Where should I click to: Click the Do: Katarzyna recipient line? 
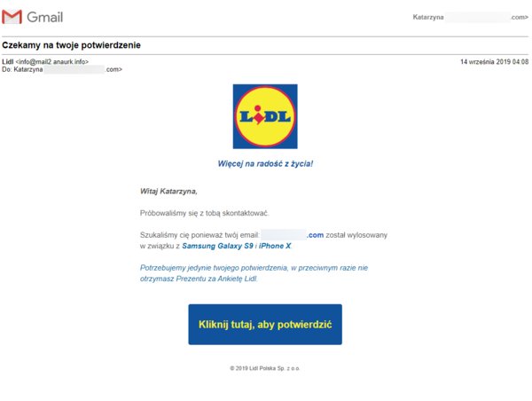point(62,69)
